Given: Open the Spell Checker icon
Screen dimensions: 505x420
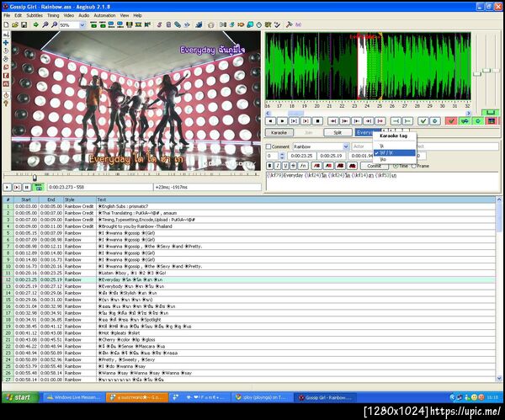Looking at the screenshot, I should pos(277,24).
